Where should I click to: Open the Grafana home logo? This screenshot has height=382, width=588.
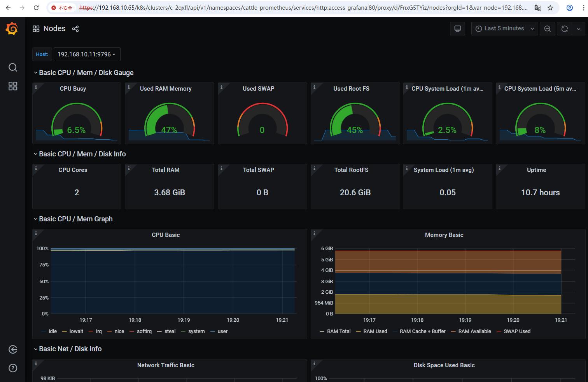12,28
